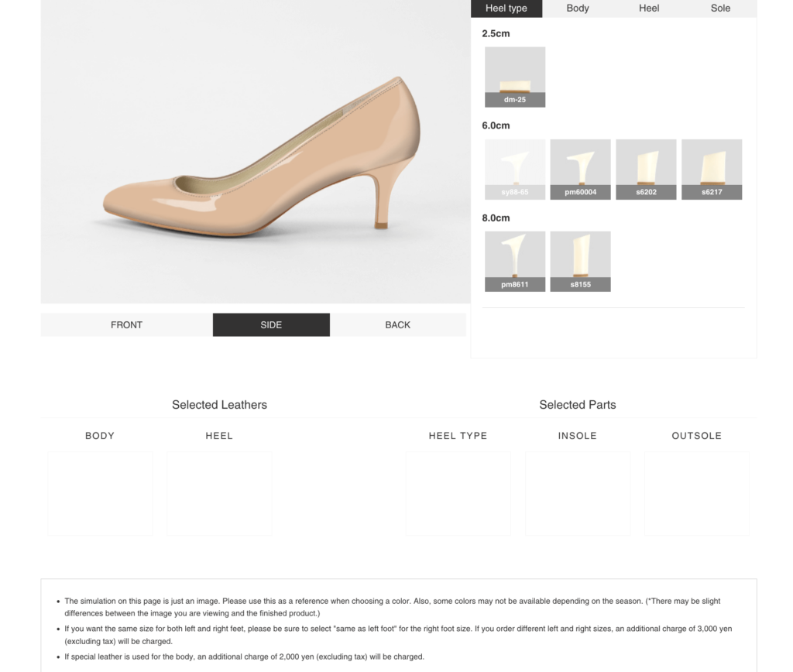Open the Body tab
Viewport: 793px width, 672px height.
[578, 9]
